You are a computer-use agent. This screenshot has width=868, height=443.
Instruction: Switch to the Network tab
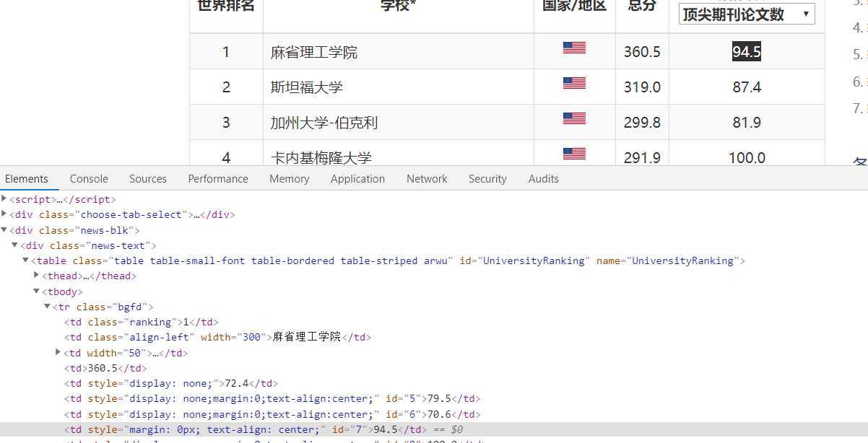click(x=427, y=179)
